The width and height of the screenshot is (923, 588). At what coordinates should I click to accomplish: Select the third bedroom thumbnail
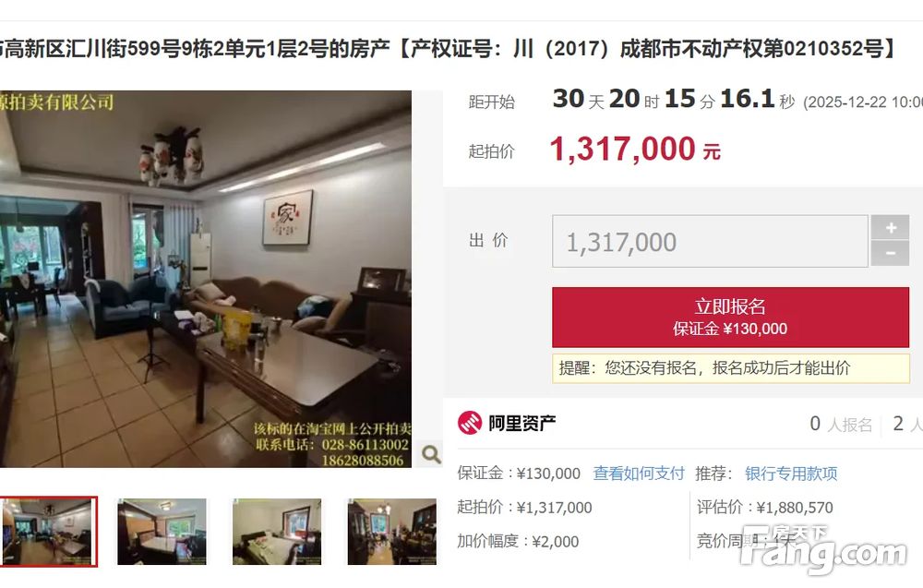point(277,532)
